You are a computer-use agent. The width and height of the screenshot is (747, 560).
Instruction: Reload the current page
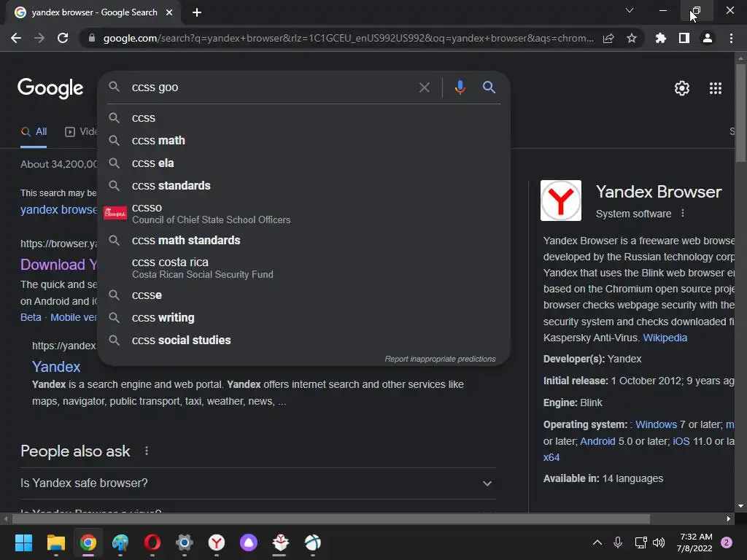(63, 38)
